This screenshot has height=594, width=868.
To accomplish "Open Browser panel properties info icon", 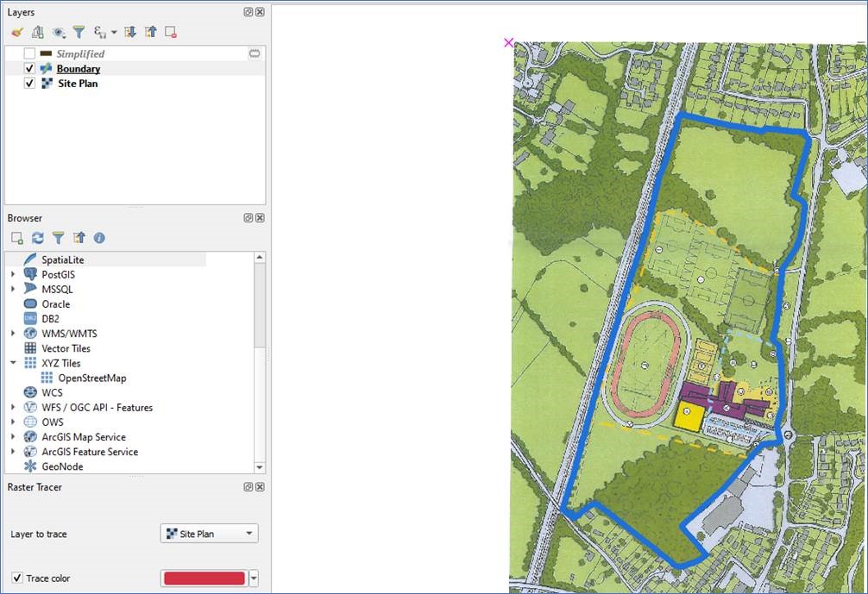I will (97, 238).
